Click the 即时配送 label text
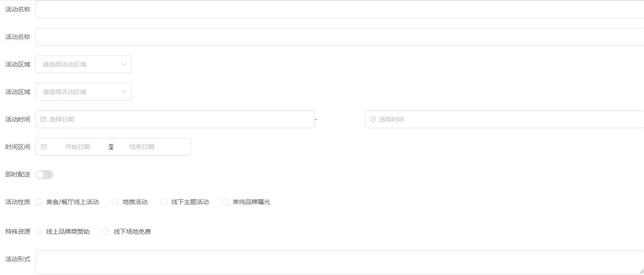 [x=18, y=174]
